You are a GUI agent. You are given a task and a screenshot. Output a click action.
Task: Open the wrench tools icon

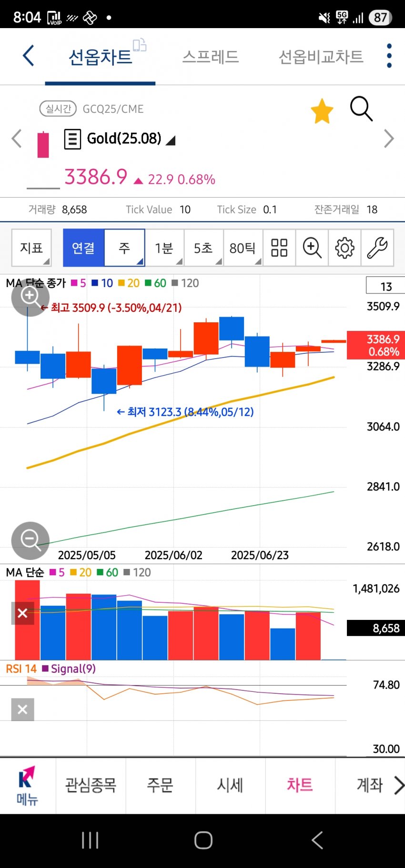pos(377,248)
